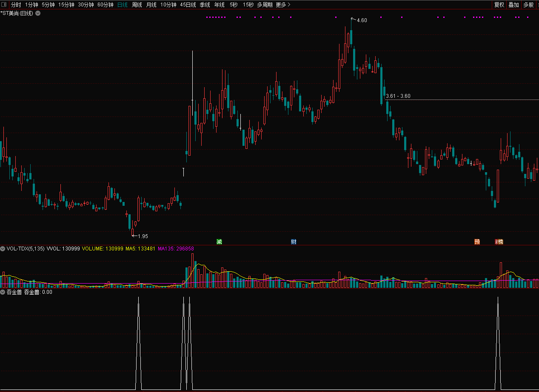
Task: Open the 吞金兽 indicator dropdown arrow
Action: coord(3,292)
